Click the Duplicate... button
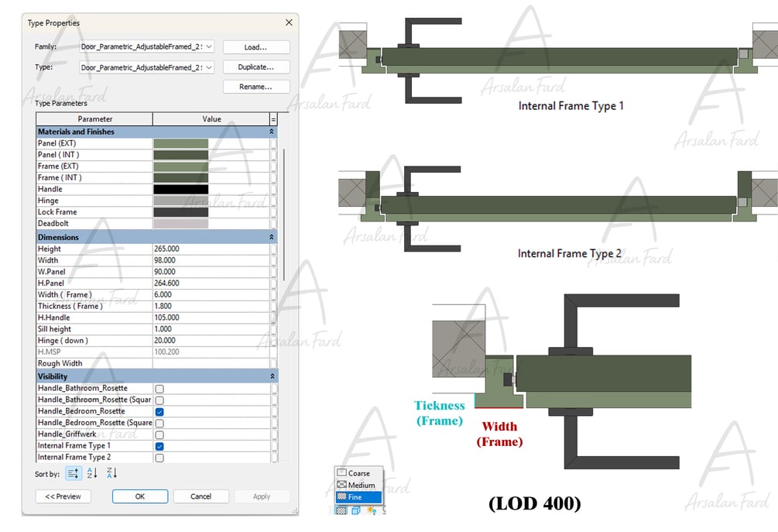This screenshot has width=778, height=532. pyautogui.click(x=256, y=67)
